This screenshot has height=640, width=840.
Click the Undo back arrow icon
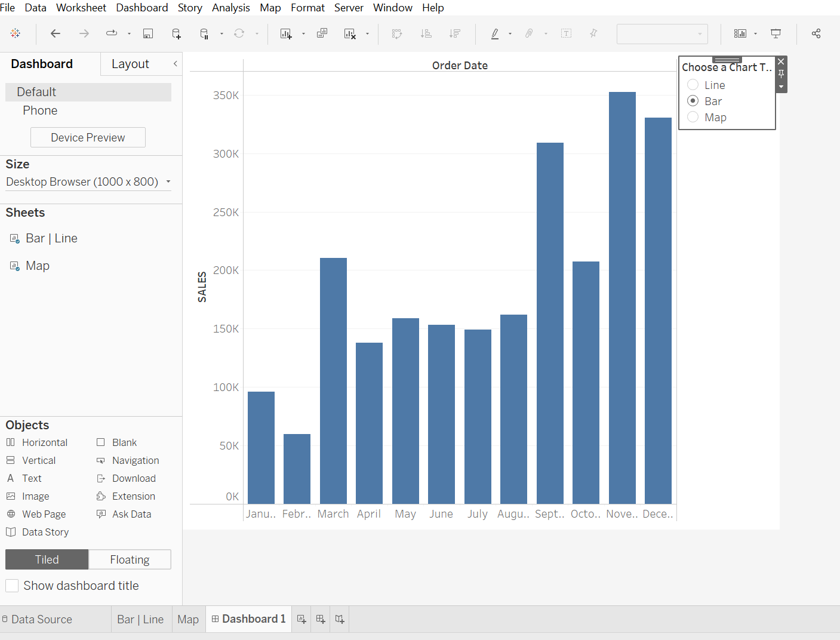click(x=56, y=33)
